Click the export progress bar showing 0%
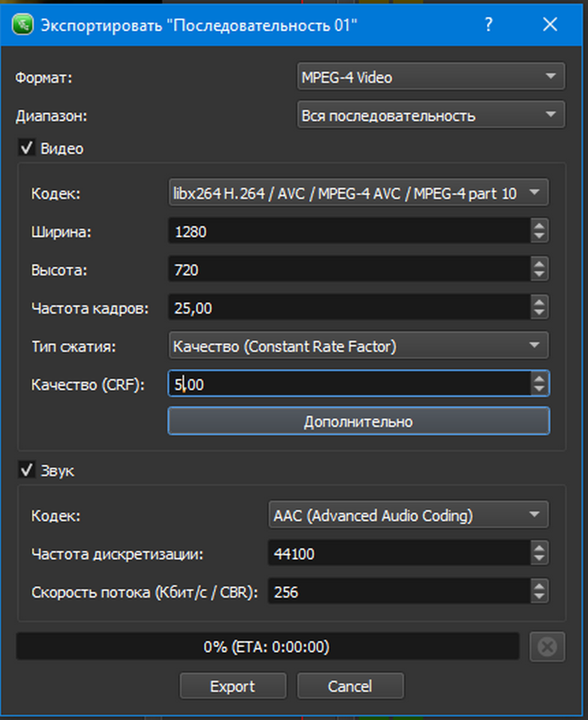588x720 pixels. 267,647
